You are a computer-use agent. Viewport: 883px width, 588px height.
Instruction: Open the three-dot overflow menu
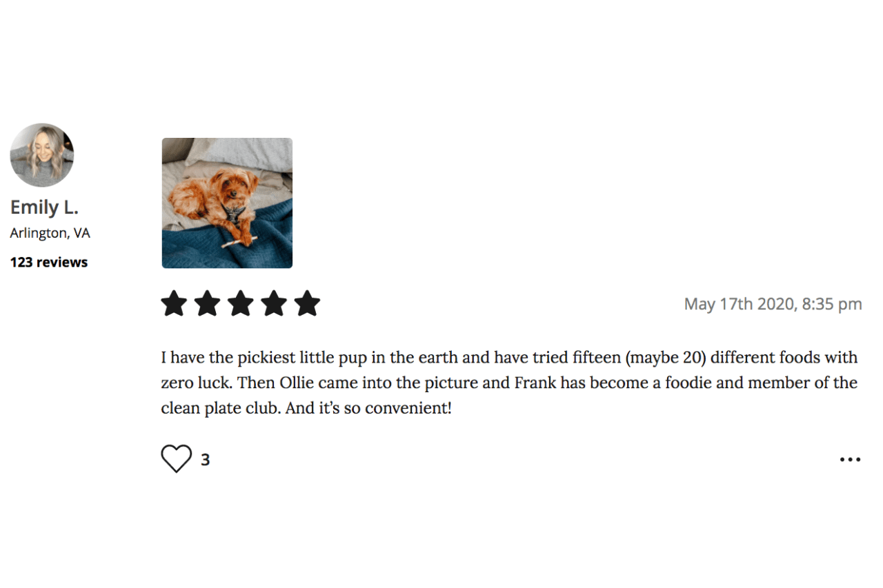[x=851, y=459]
